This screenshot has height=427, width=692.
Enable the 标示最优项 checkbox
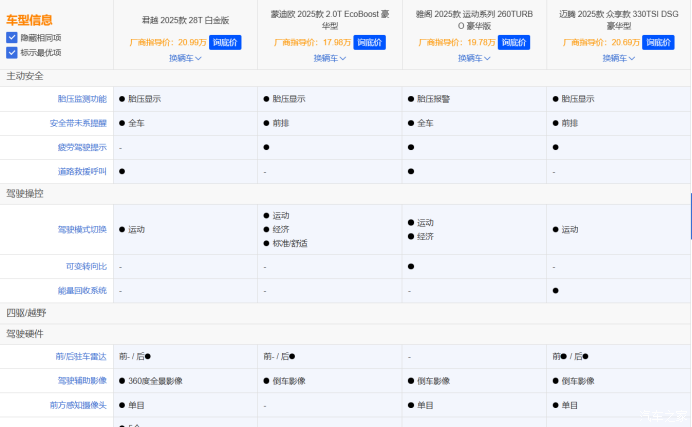tap(12, 52)
